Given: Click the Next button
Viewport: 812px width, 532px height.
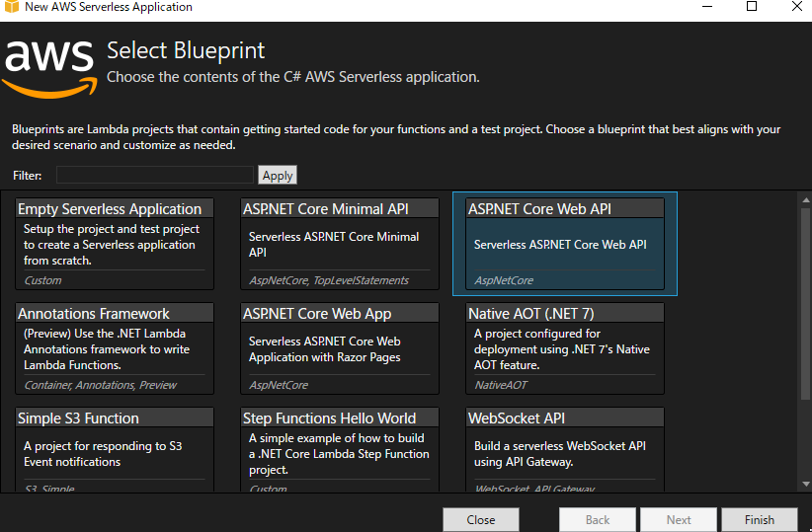Looking at the screenshot, I should 679,519.
